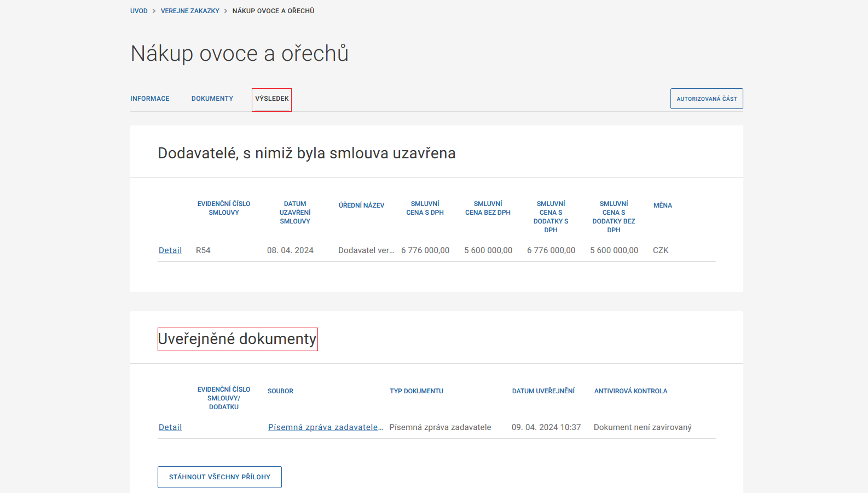Open the DOKUMENTY tab
868x493 pixels.
point(212,99)
